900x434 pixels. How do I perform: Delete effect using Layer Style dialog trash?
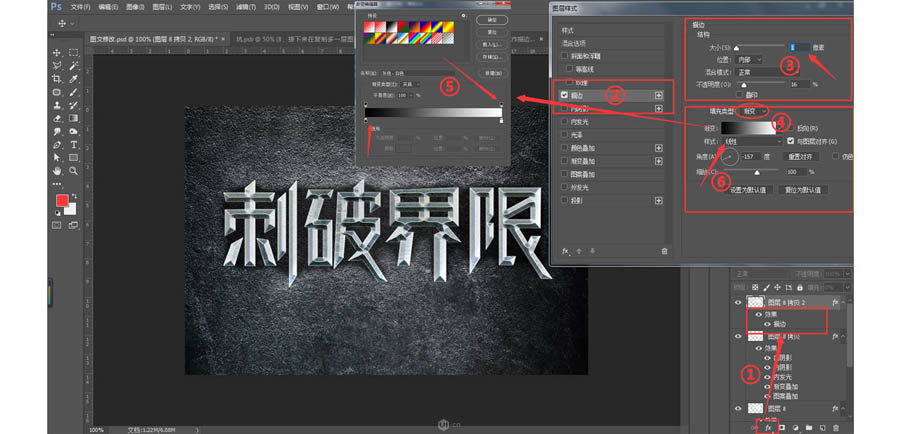(x=665, y=251)
